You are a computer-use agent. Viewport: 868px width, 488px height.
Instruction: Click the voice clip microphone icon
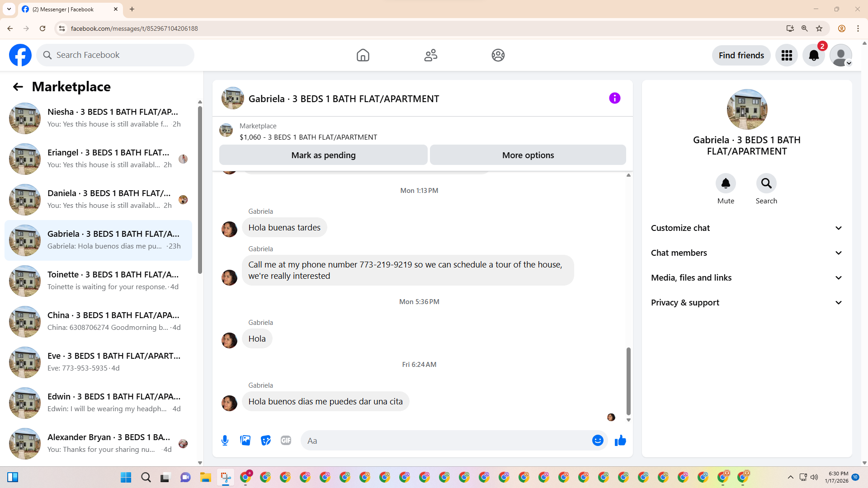[x=225, y=441]
